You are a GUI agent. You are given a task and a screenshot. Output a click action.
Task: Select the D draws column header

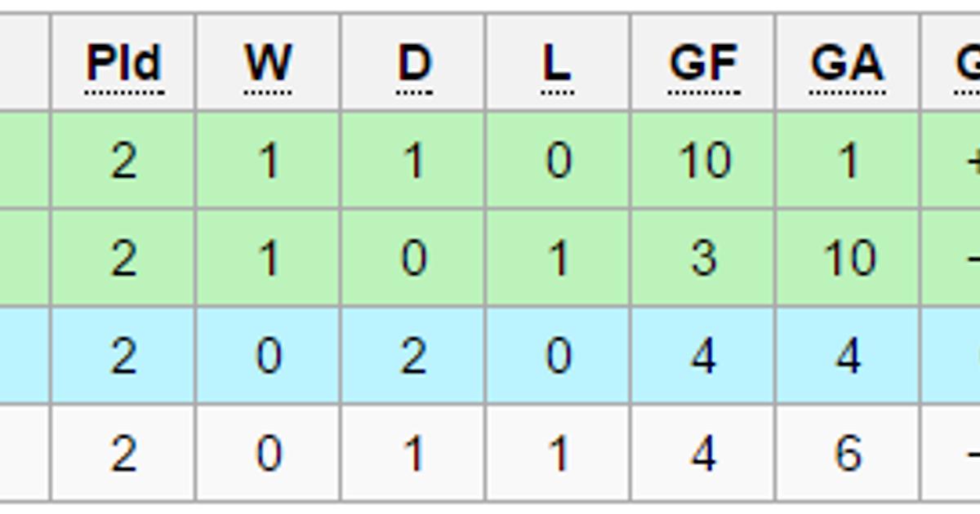coord(414,63)
